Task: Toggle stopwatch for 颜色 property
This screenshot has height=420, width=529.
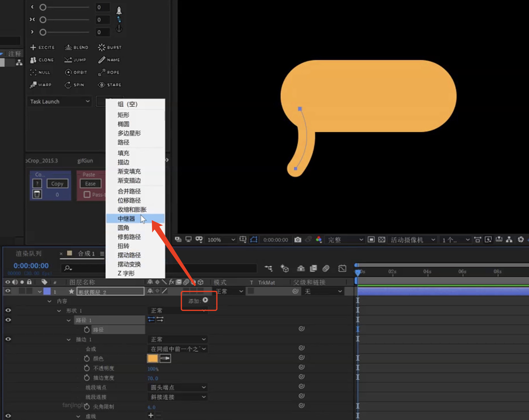Action: pos(87,358)
